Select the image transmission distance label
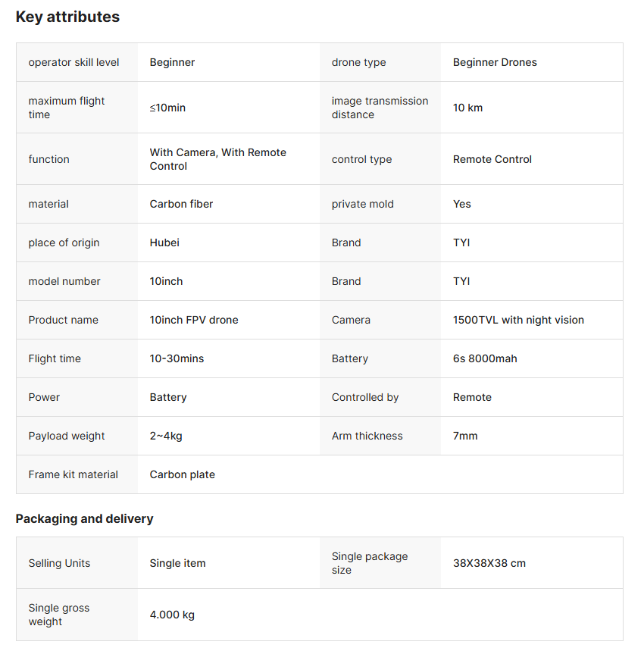The image size is (644, 654). tap(380, 108)
